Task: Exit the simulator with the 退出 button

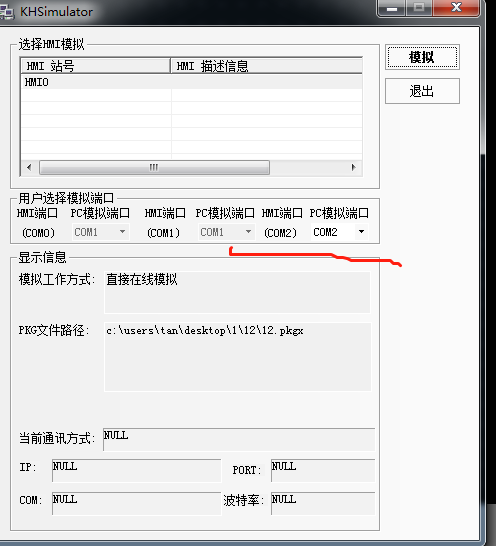Action: 422,91
